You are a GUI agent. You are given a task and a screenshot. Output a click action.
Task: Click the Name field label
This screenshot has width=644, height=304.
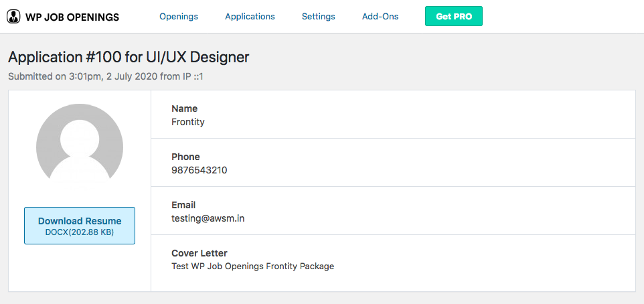(185, 108)
